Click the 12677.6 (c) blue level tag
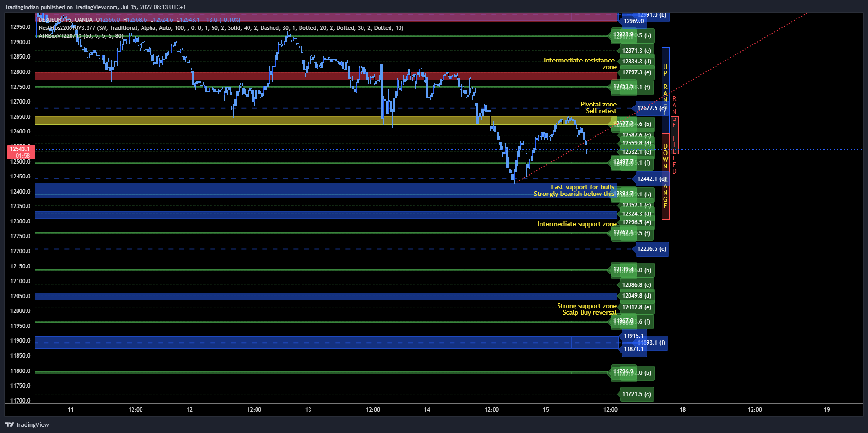 (651, 108)
